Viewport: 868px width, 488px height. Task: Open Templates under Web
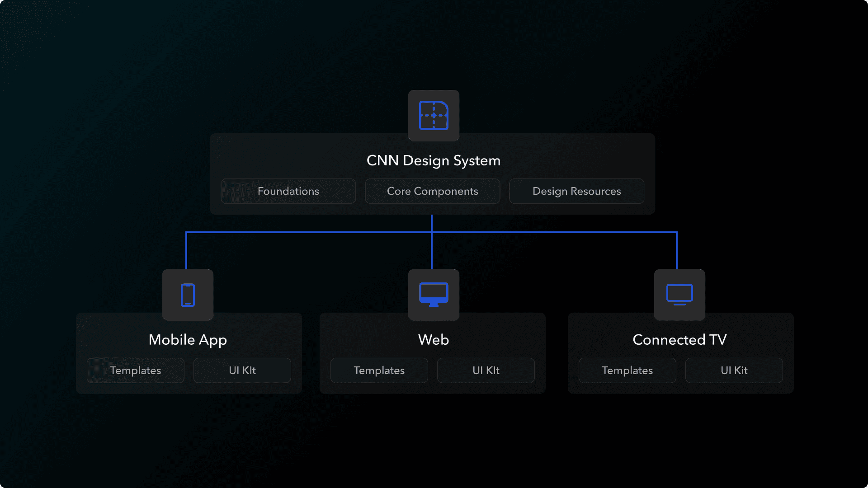pos(379,371)
